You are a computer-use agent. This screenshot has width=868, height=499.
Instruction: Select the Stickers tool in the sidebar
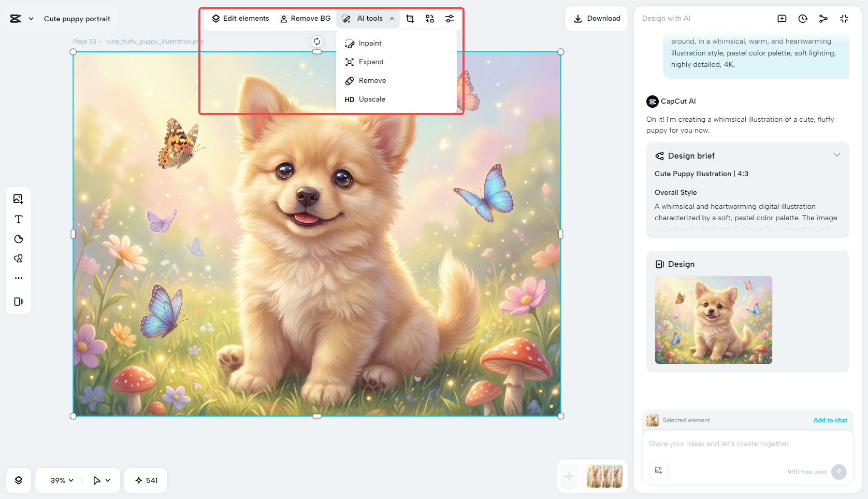tap(18, 239)
